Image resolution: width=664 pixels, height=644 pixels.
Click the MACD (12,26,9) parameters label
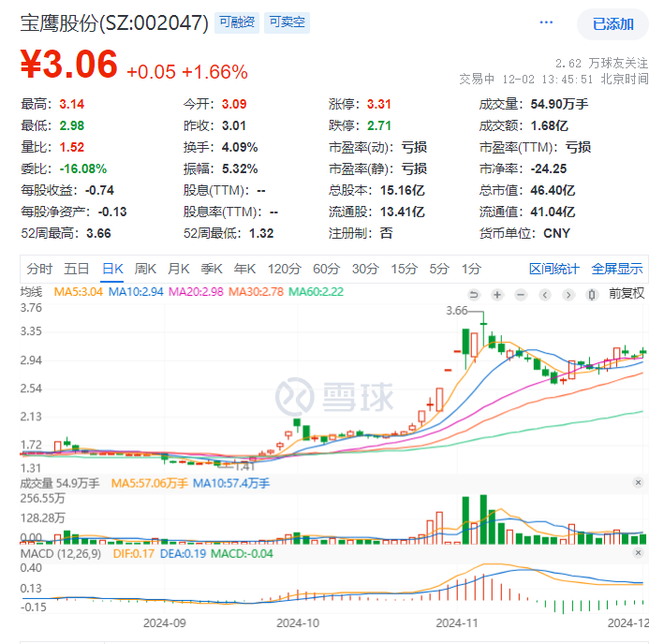[61, 554]
